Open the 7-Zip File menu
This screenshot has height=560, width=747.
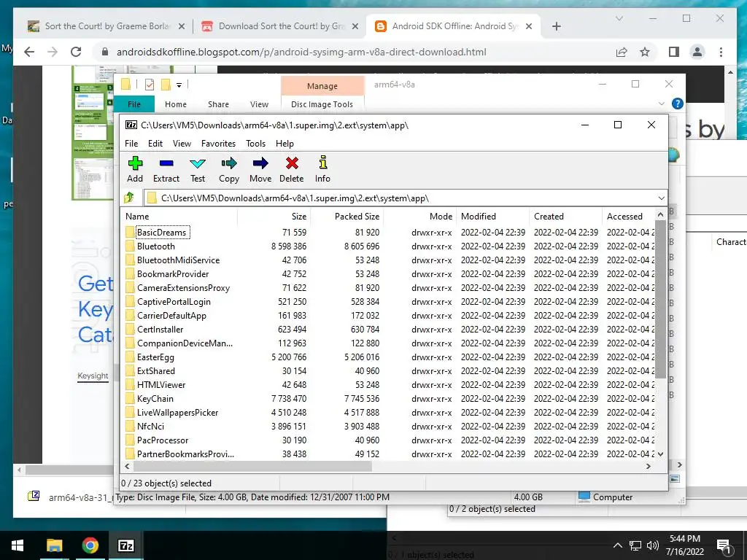tap(131, 144)
